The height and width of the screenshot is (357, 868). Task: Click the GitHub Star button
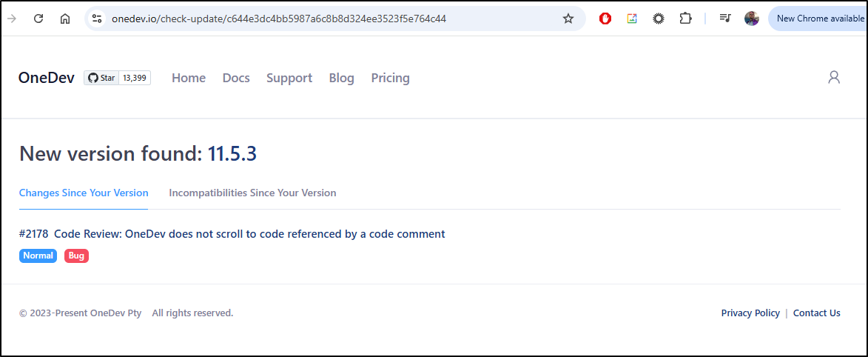pyautogui.click(x=101, y=78)
